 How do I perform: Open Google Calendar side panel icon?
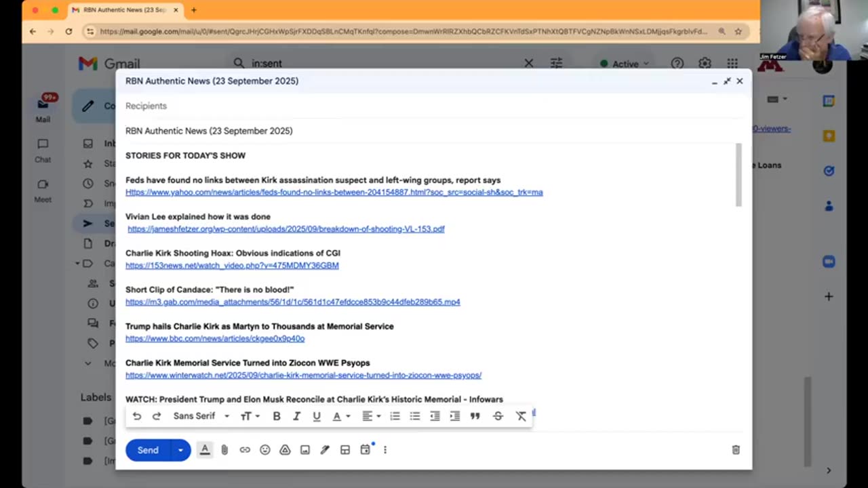pos(829,101)
